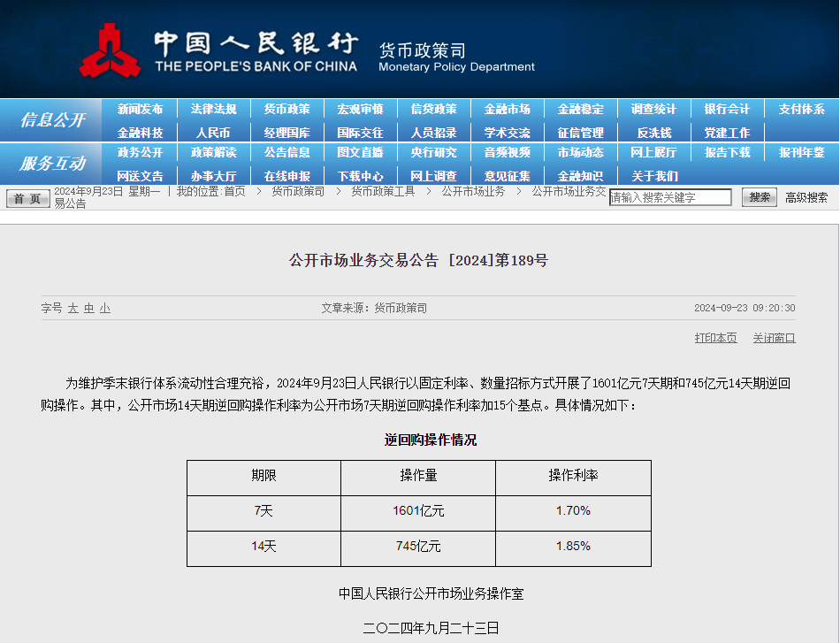The width and height of the screenshot is (840, 643).
Task: Click 公开市场业务 breadcrumb link
Action: (x=473, y=191)
